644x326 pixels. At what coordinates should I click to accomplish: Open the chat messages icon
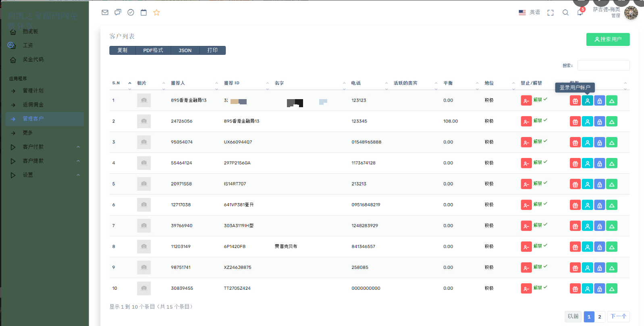pos(118,12)
